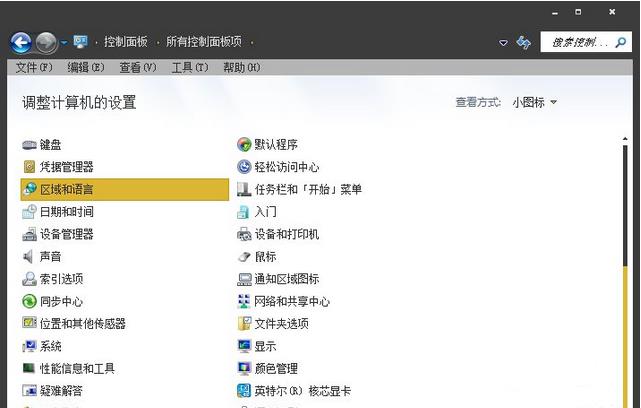641x408 pixels.
Task: Click the 同步中心 sync icon
Action: click(30, 301)
